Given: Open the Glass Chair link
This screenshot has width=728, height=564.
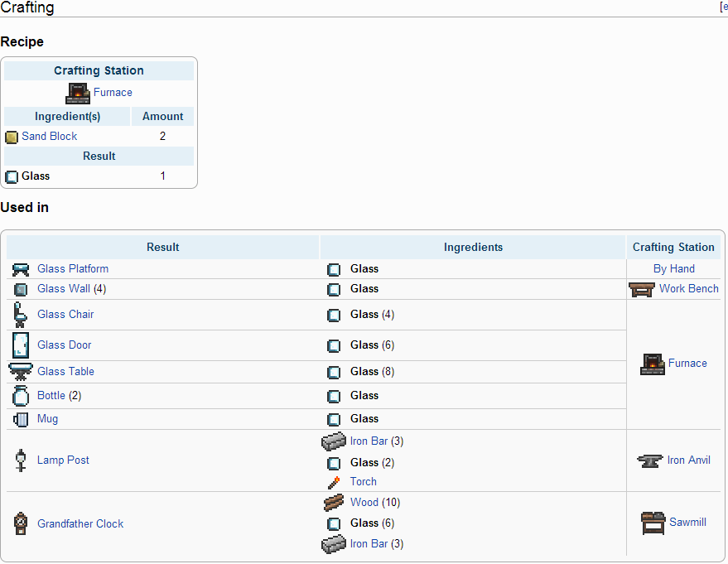Looking at the screenshot, I should [x=65, y=314].
